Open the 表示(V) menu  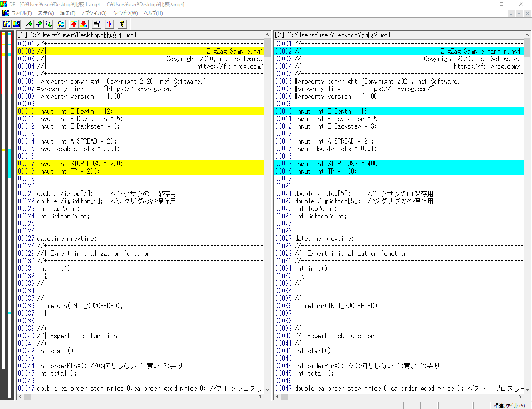(x=46, y=13)
